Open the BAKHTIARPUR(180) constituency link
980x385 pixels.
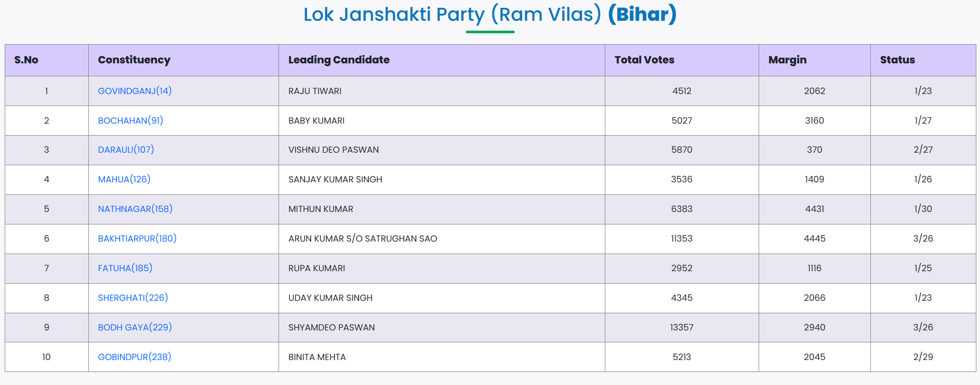click(137, 238)
